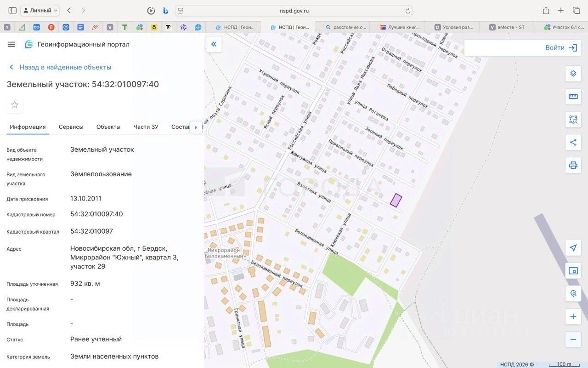
Task: Open the hamburger main menu
Action: pyautogui.click(x=11, y=44)
